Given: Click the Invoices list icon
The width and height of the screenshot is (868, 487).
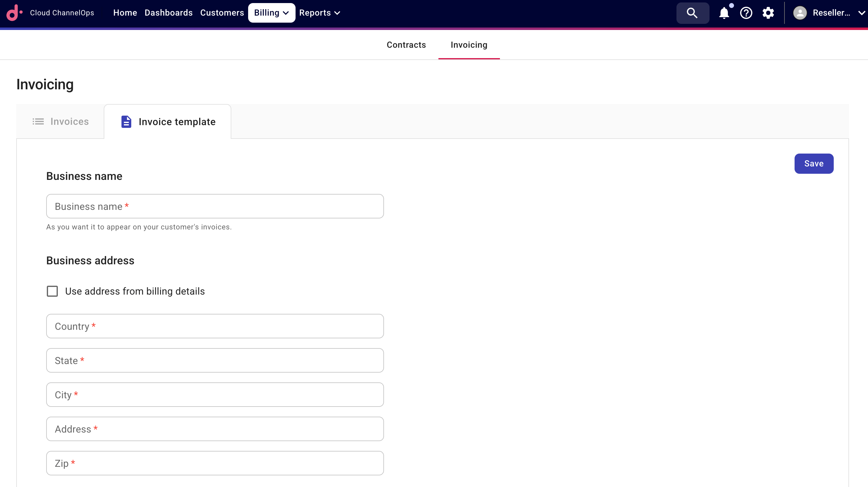Looking at the screenshot, I should tap(38, 121).
